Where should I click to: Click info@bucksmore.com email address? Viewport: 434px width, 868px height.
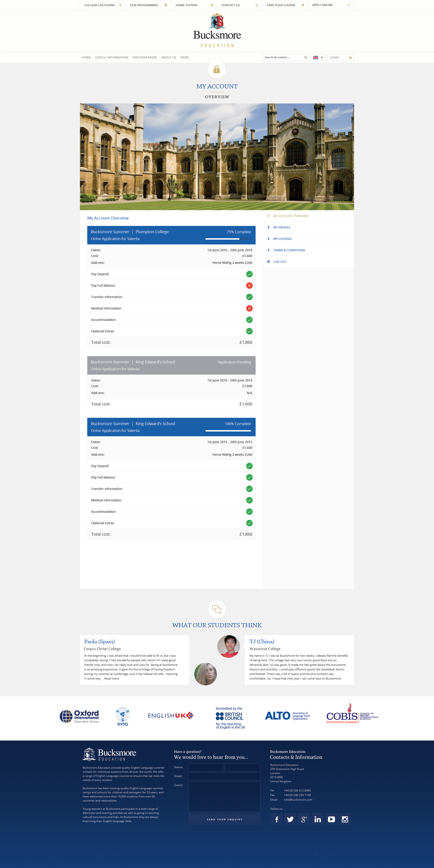click(x=298, y=800)
